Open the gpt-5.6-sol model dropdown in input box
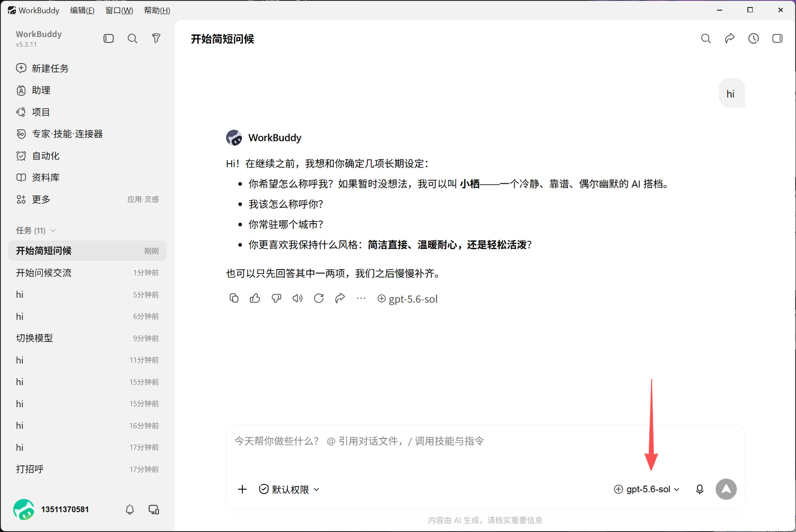The height and width of the screenshot is (532, 796). point(647,489)
